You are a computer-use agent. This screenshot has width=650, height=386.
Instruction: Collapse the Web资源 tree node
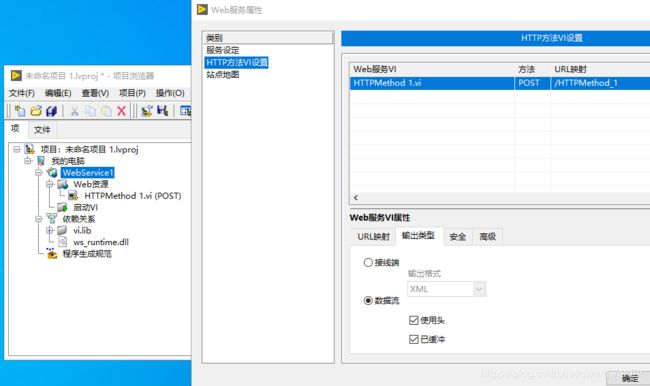point(49,184)
